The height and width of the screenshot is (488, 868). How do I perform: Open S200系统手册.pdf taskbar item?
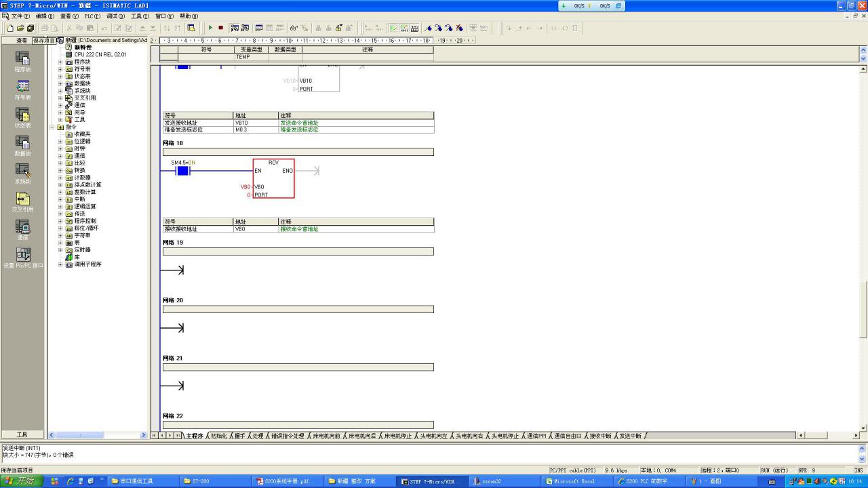tap(288, 481)
